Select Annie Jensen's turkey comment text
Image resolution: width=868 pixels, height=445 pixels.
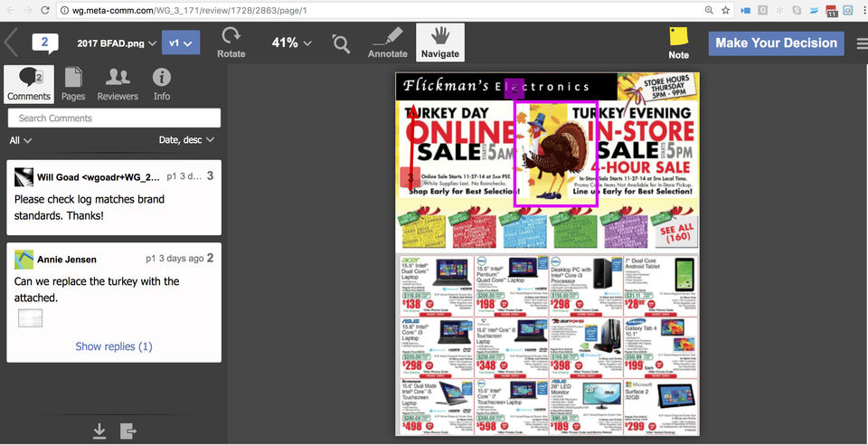point(97,289)
